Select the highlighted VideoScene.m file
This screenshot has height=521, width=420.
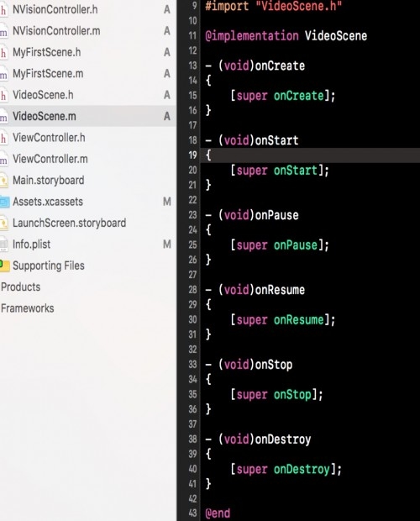point(45,116)
